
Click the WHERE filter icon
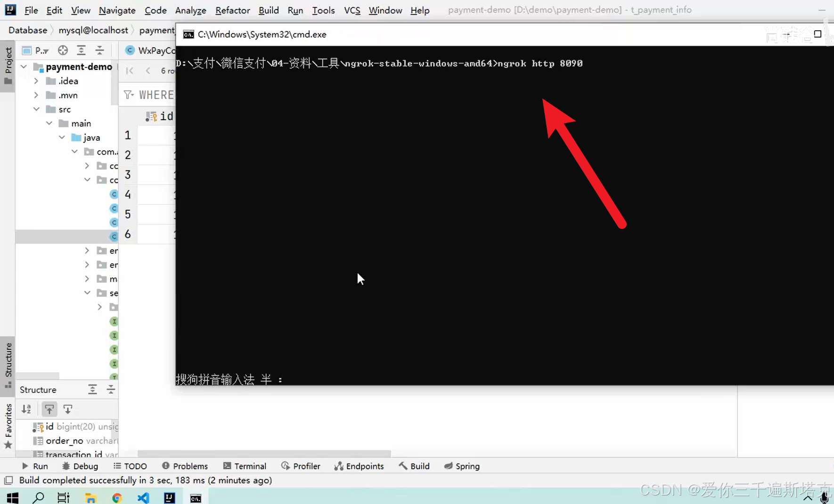(x=128, y=95)
